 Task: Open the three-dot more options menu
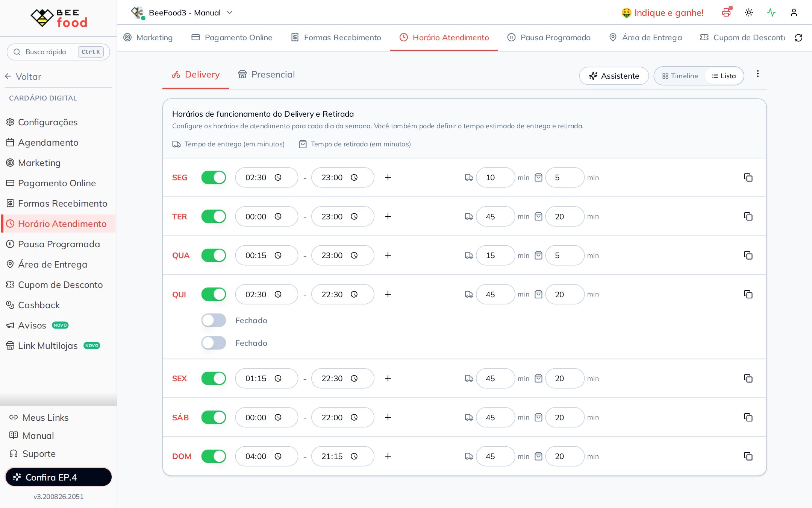pos(758,74)
